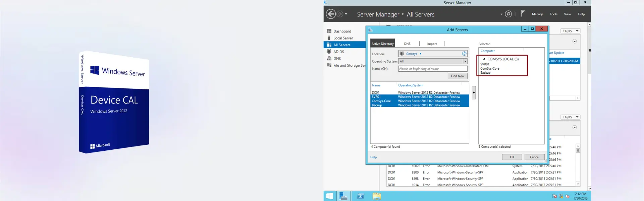Open the lower TASKS dropdown in Server Manager

pos(570,117)
